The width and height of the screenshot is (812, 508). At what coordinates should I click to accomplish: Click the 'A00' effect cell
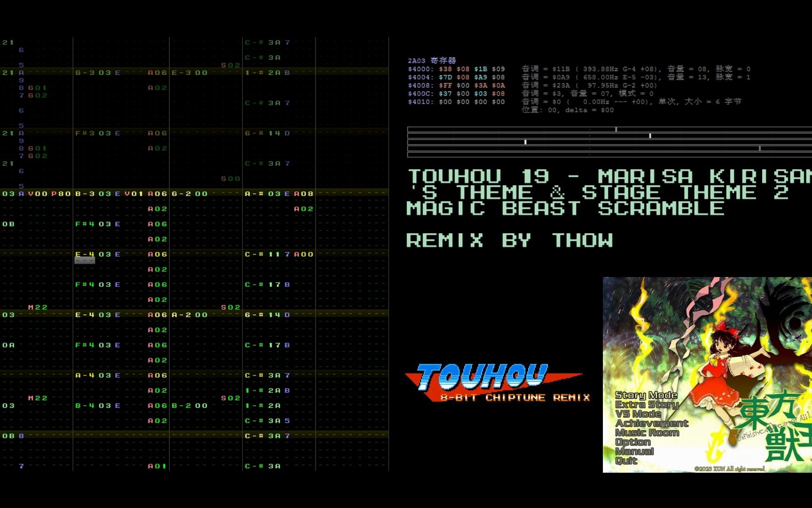tap(304, 254)
